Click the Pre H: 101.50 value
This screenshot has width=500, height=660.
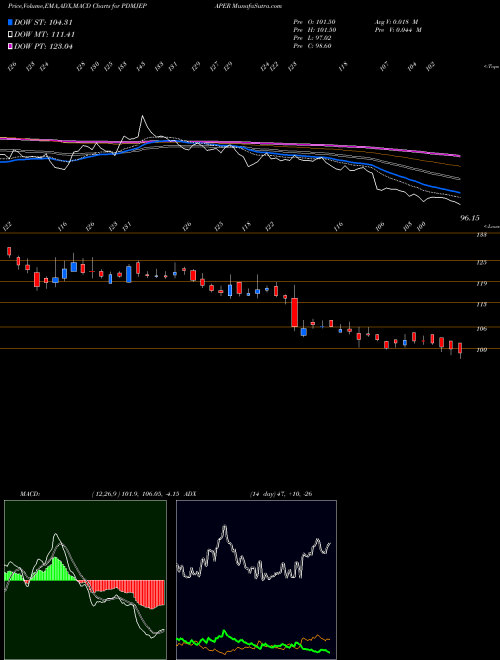pyautogui.click(x=314, y=30)
